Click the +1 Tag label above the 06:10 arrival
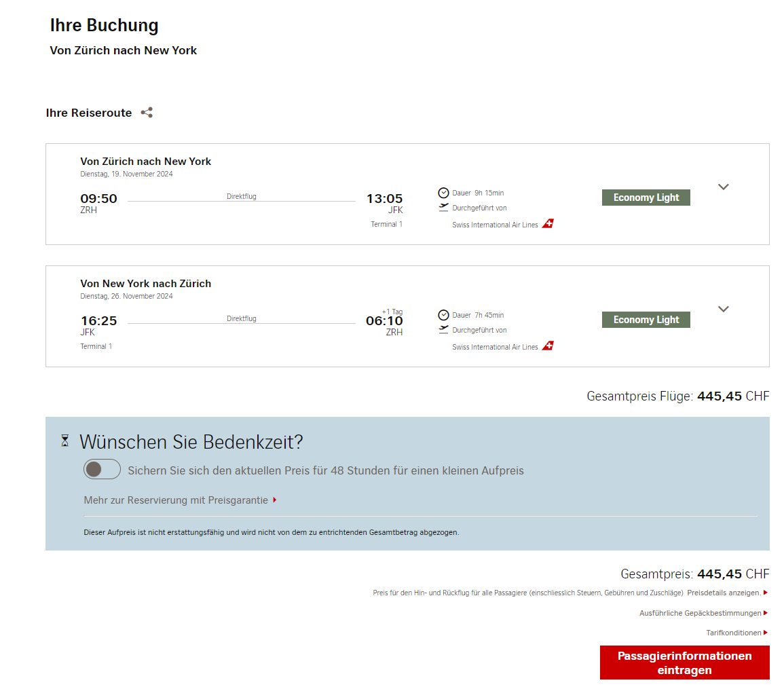784x689 pixels. pyautogui.click(x=392, y=312)
